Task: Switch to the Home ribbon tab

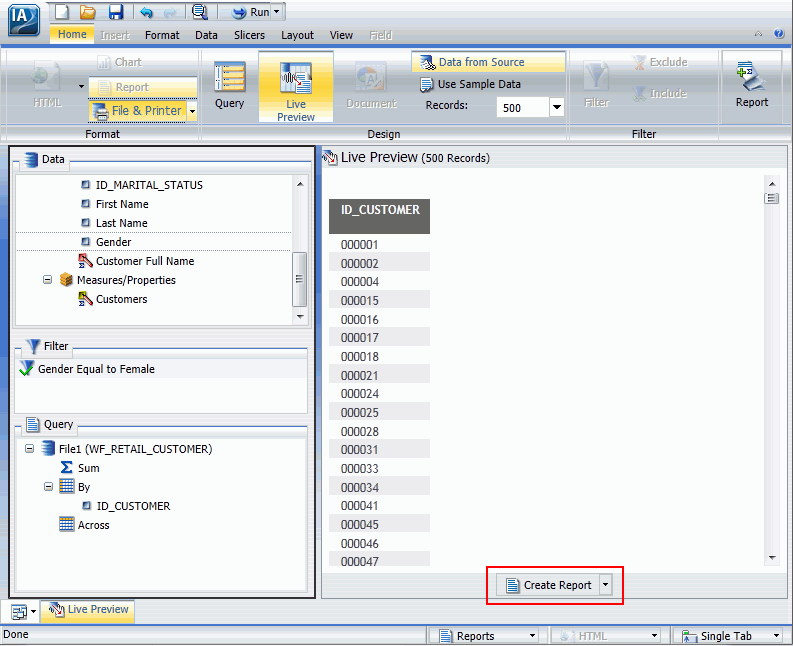Action: [x=72, y=34]
